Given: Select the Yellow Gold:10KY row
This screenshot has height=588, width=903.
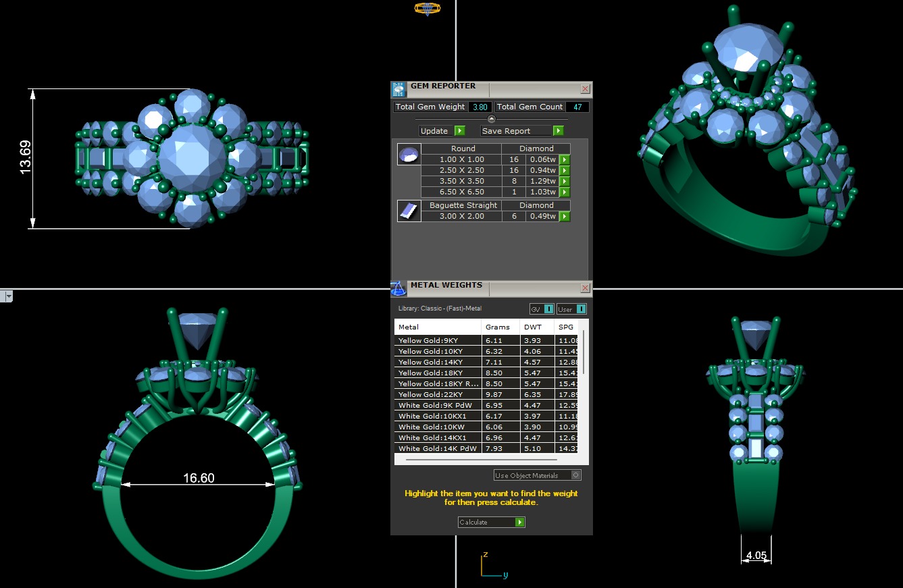Looking at the screenshot, I should coord(486,351).
